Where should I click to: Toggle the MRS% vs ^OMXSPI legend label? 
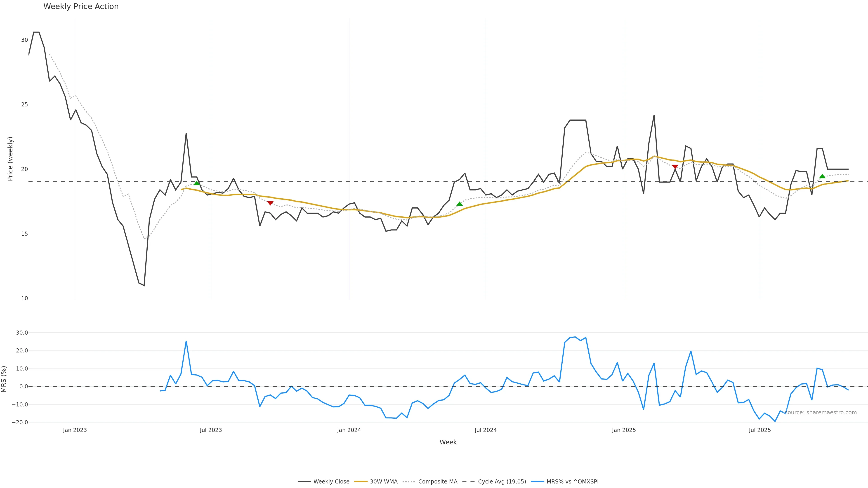tap(572, 482)
